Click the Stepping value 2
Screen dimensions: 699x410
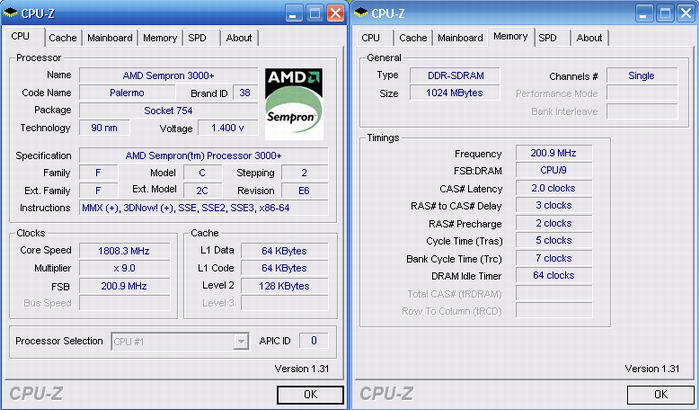[x=304, y=173]
